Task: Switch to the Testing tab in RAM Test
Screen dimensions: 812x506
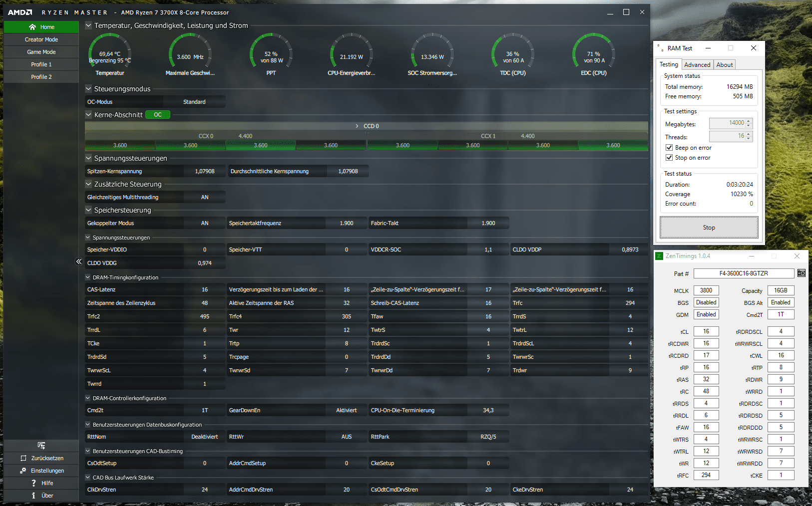Action: click(x=669, y=64)
